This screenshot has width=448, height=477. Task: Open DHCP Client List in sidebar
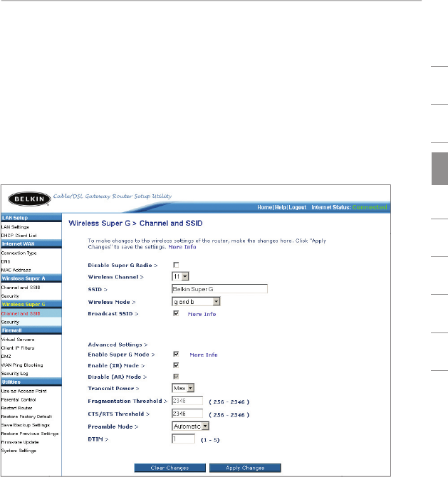click(x=19, y=236)
